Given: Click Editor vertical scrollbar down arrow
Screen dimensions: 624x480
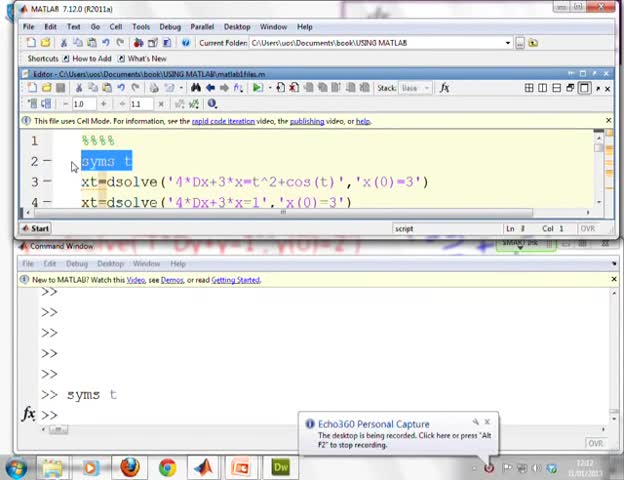Looking at the screenshot, I should (599, 202).
